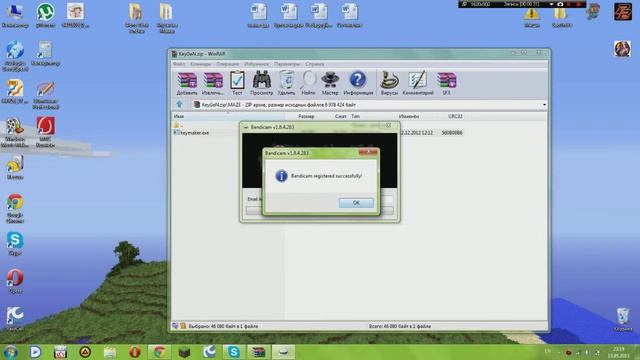
Task: Open the Google Chrome desktop shortcut
Action: tap(15, 209)
